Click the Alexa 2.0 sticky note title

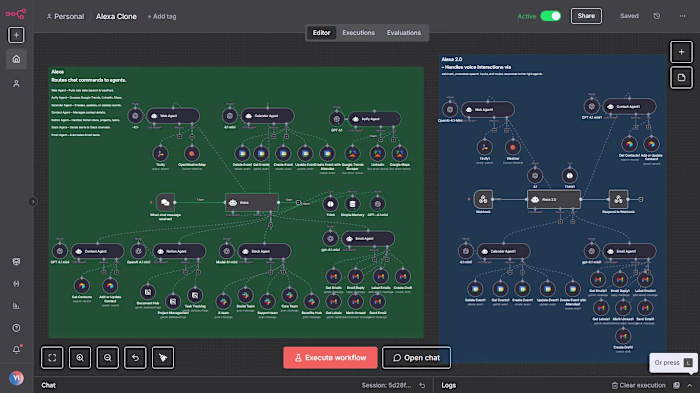pyautogui.click(x=452, y=59)
